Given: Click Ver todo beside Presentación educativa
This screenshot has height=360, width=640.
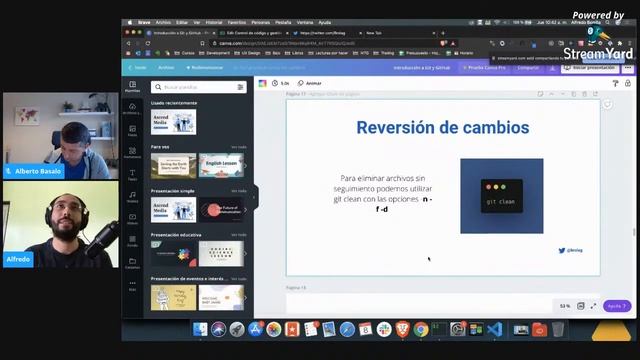Looking at the screenshot, I should [239, 235].
